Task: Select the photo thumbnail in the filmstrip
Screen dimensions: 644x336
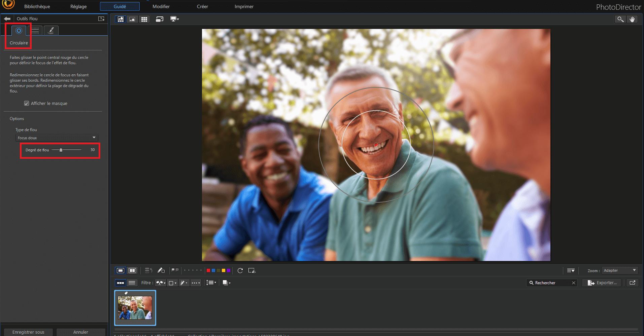Action: (135, 307)
